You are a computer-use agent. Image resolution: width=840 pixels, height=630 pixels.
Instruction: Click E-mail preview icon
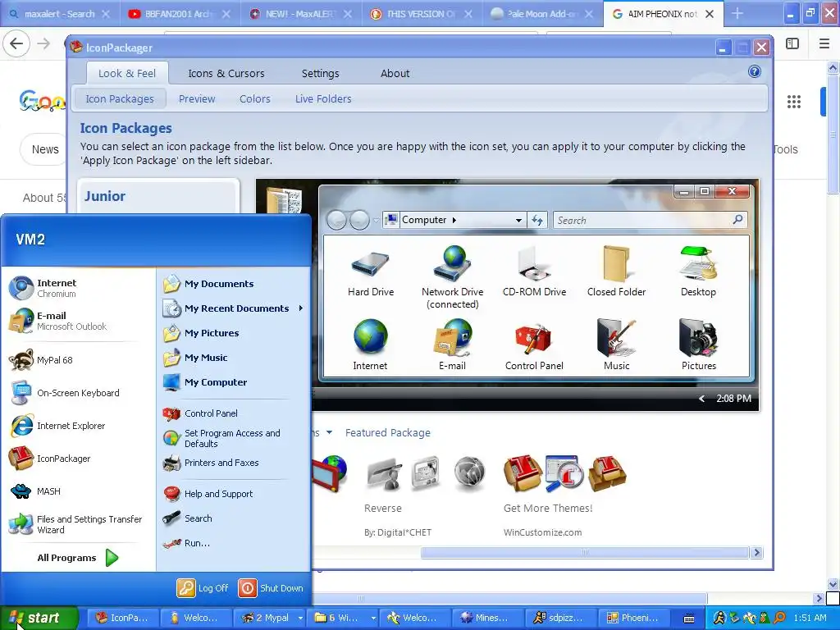(453, 337)
